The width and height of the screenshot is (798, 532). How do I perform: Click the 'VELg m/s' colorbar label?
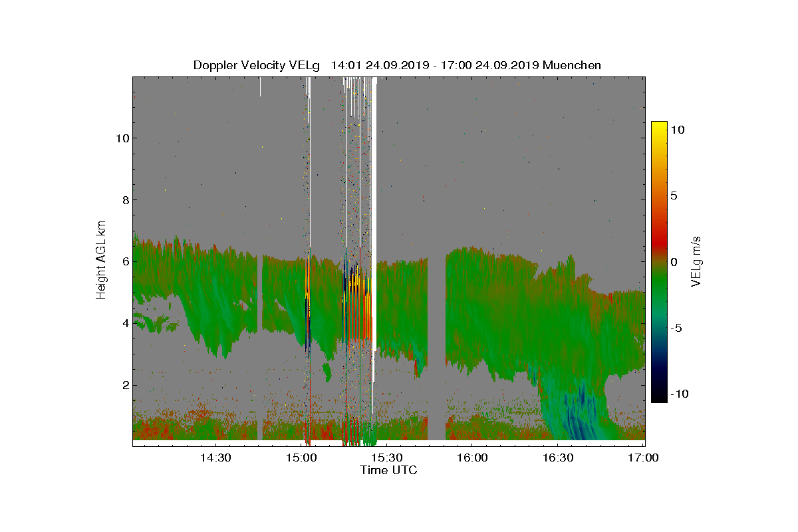coord(697,261)
